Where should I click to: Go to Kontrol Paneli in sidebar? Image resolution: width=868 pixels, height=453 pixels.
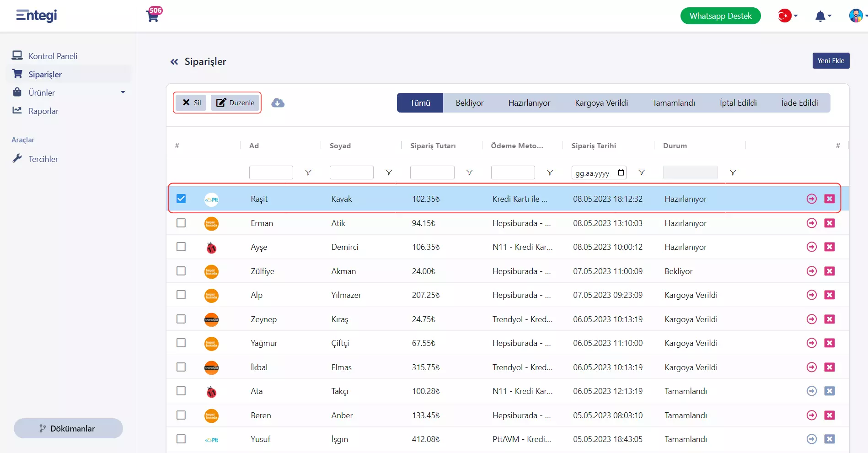click(53, 56)
